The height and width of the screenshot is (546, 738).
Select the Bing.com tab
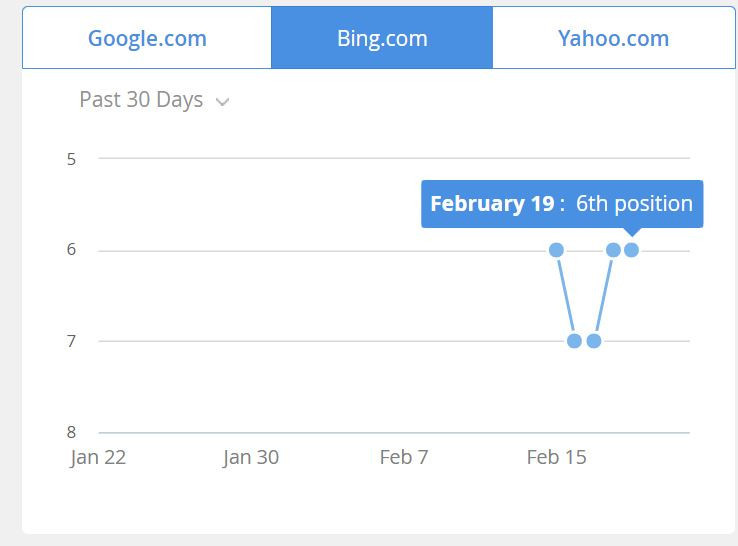pos(382,39)
